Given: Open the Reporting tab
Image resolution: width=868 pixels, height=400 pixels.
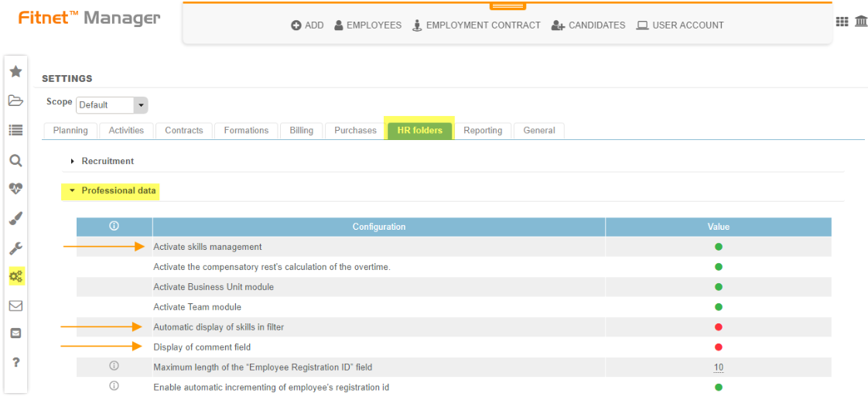Looking at the screenshot, I should pyautogui.click(x=483, y=131).
